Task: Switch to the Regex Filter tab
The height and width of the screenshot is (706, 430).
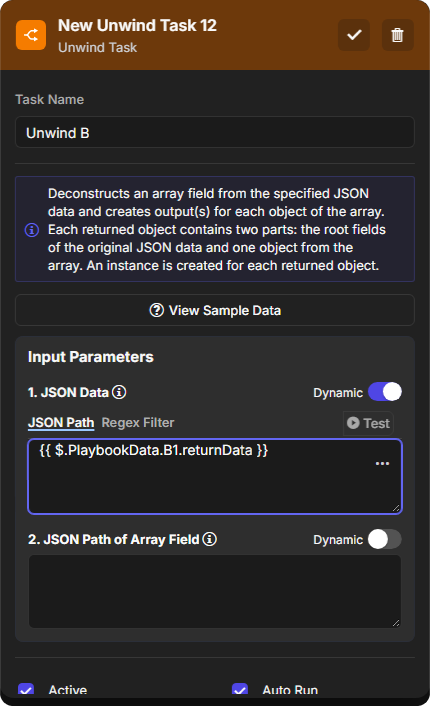Action: (138, 423)
